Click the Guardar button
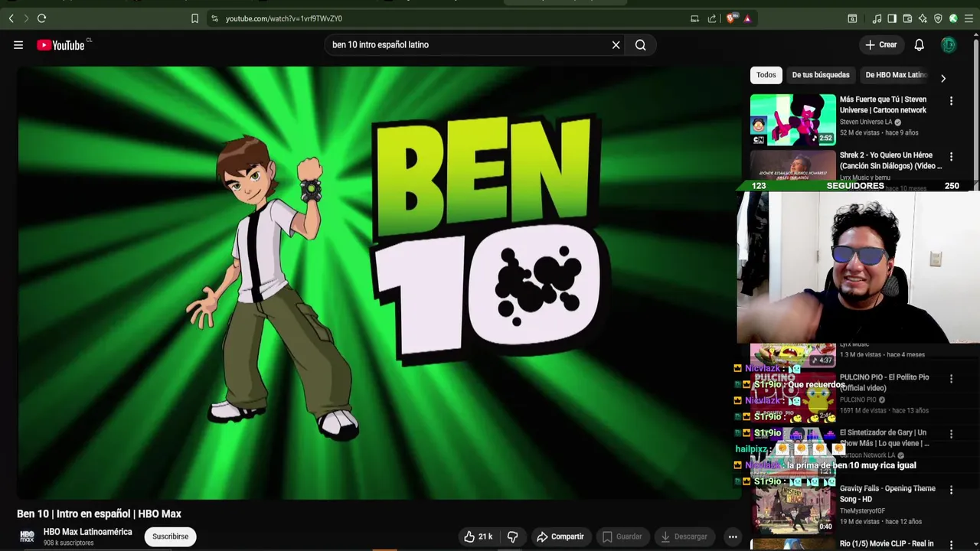 coord(622,536)
